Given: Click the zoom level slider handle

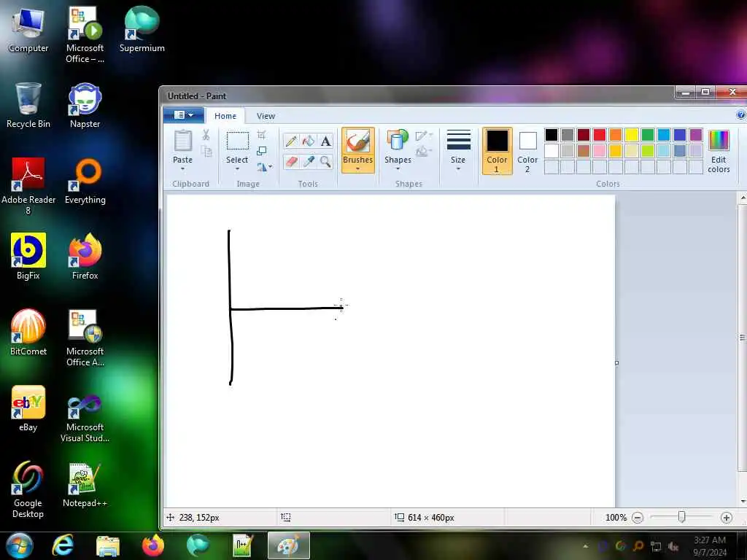Looking at the screenshot, I should pyautogui.click(x=682, y=517).
